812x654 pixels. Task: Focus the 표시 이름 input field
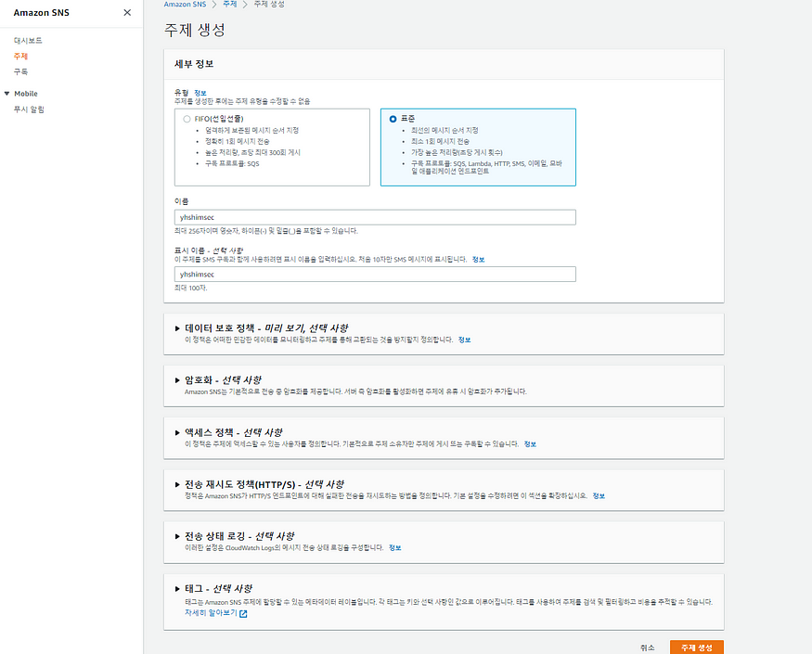[375, 275]
